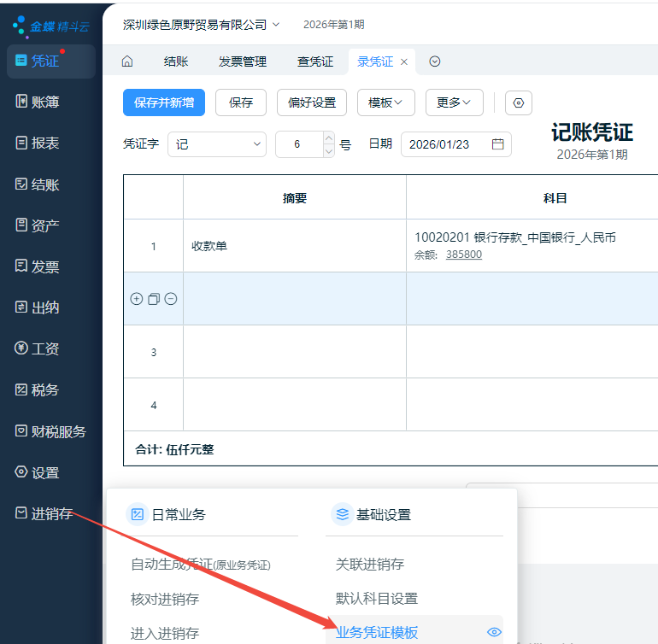The image size is (658, 644).
Task: Click the 保存并新增 button
Action: click(164, 102)
